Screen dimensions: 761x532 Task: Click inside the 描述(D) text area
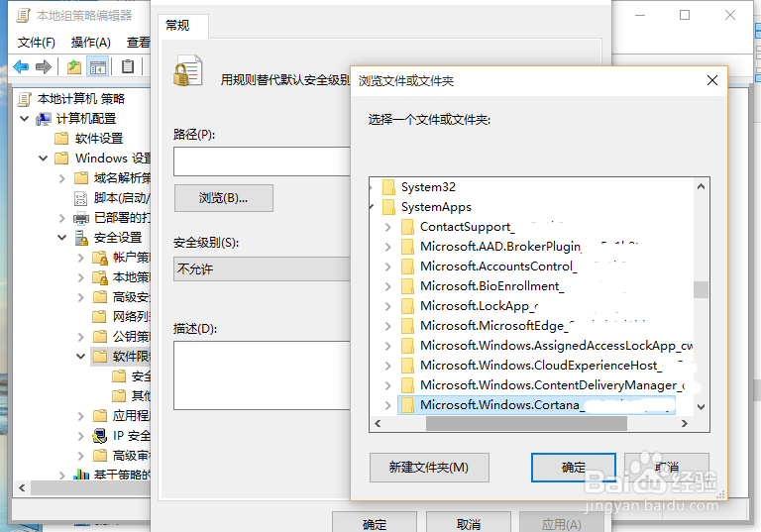coord(262,375)
